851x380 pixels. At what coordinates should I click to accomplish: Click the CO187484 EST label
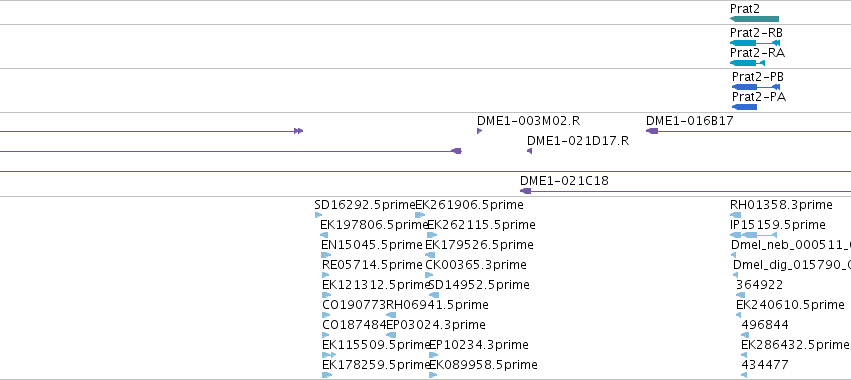[354, 325]
